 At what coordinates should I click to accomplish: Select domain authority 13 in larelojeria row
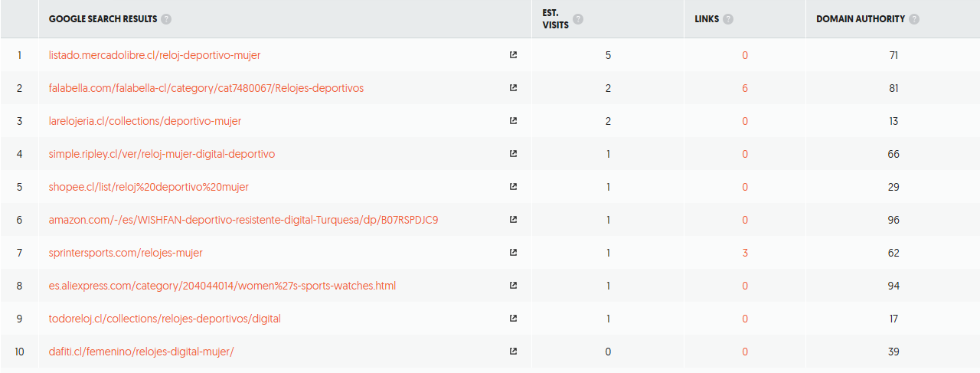click(893, 121)
